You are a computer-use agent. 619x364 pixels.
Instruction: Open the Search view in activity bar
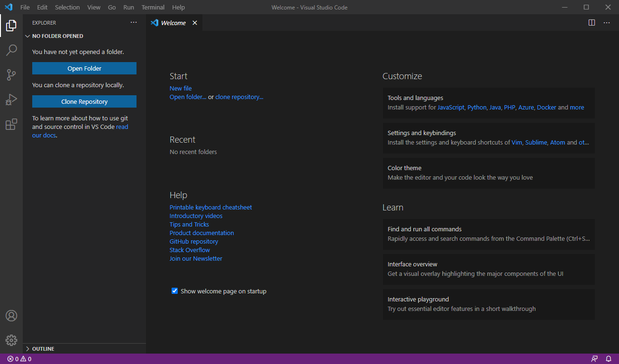tap(11, 50)
